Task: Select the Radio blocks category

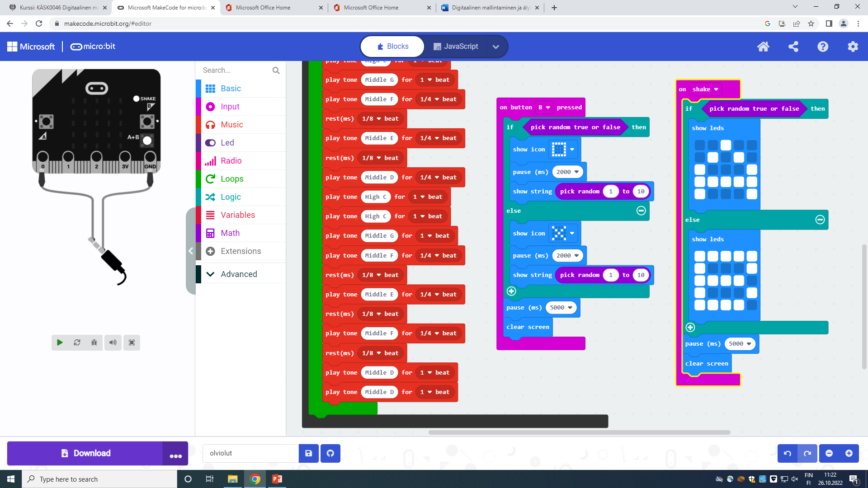Action: (x=231, y=160)
